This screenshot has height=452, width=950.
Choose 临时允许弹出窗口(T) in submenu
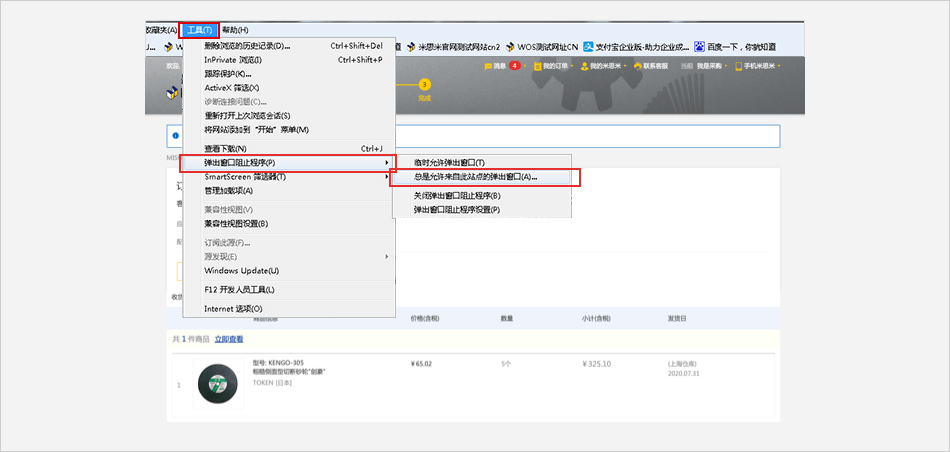tap(449, 162)
